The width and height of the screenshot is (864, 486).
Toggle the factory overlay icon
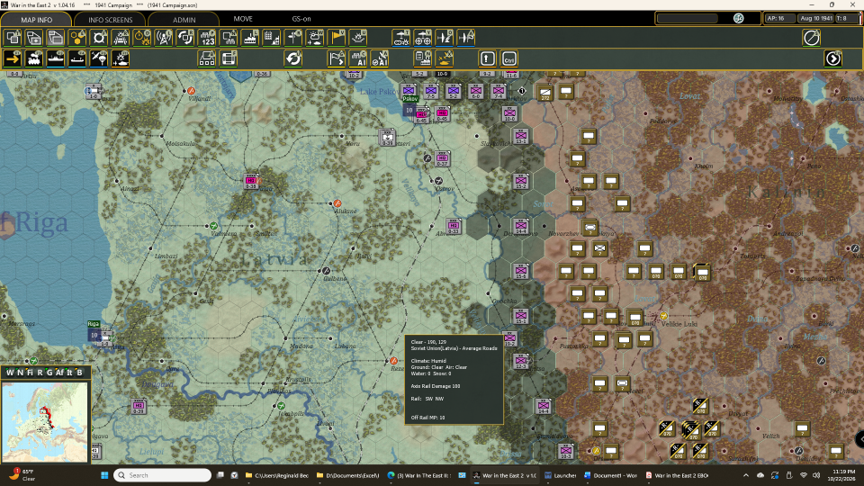click(250, 38)
